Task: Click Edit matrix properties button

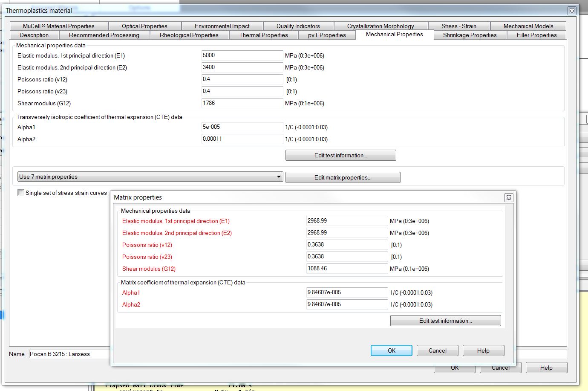Action: point(343,177)
